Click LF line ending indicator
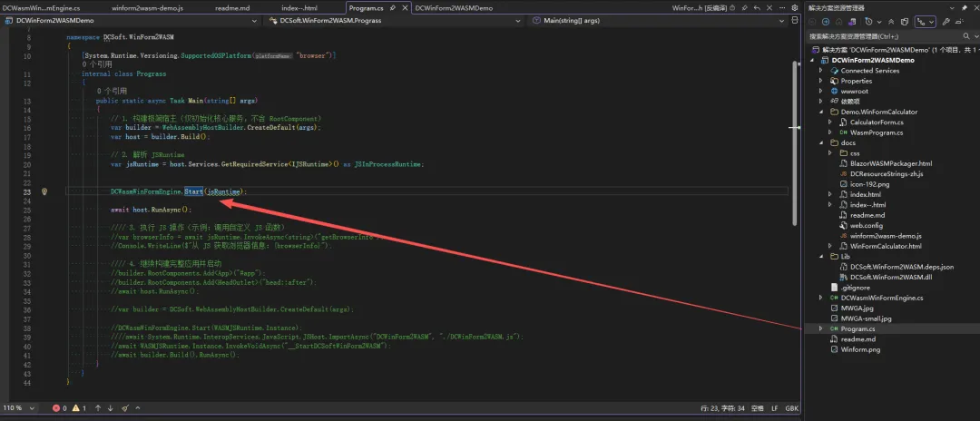The height and width of the screenshot is (421, 980). tap(774, 408)
